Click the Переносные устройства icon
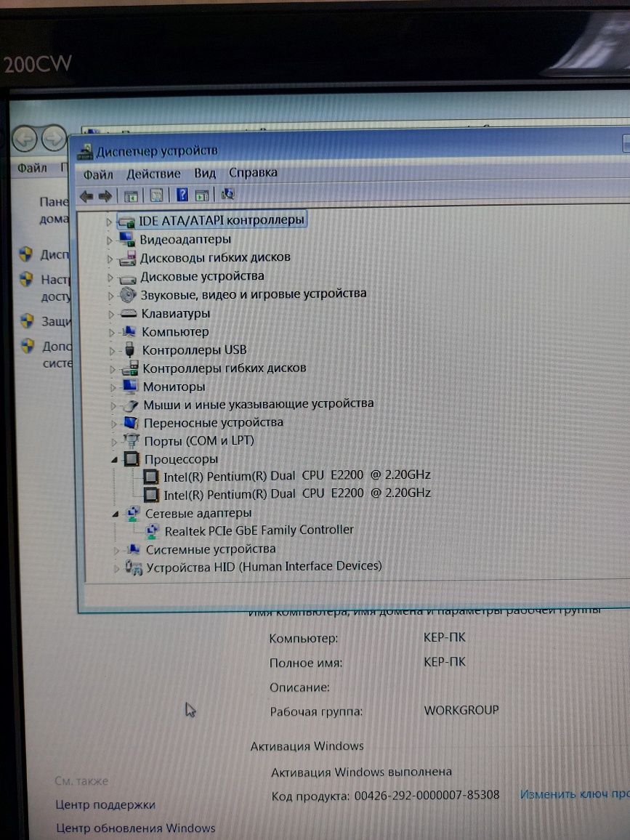630x840 pixels. pos(132,423)
